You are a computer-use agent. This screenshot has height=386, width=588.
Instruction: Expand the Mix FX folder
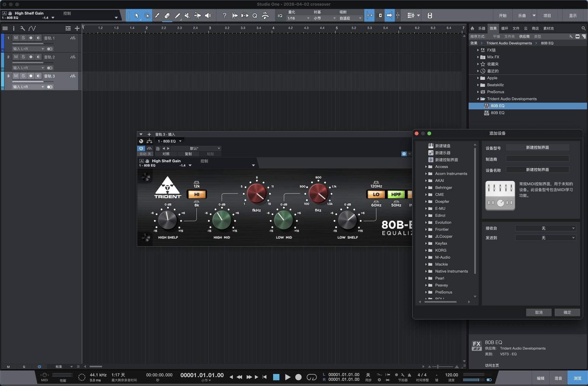coord(478,57)
